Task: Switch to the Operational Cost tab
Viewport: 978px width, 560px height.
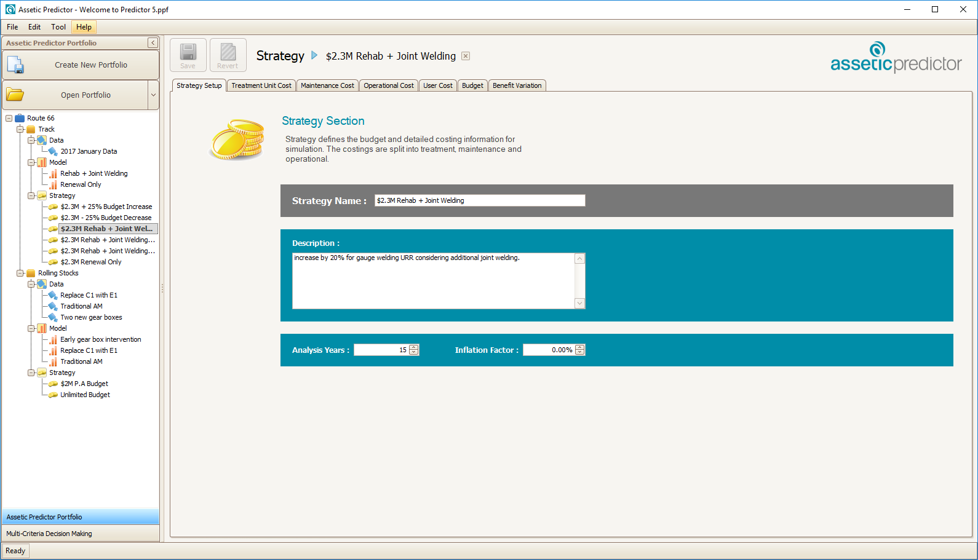Action: (x=389, y=85)
